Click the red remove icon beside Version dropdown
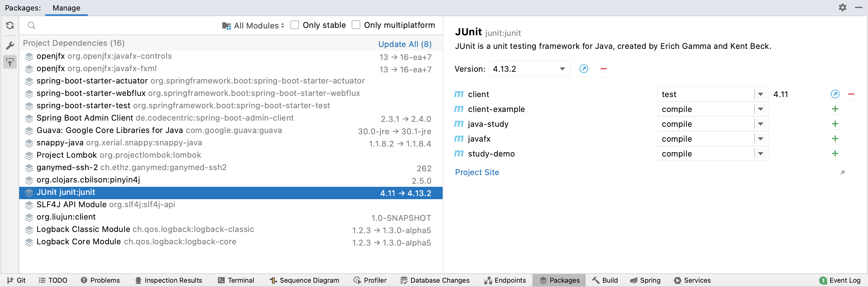868x287 pixels. pyautogui.click(x=604, y=69)
